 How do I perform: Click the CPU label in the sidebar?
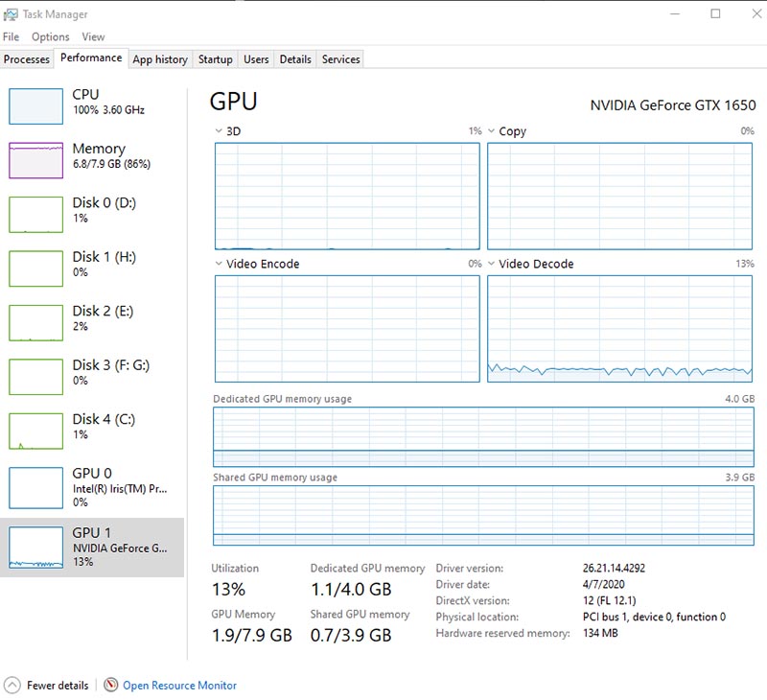(85, 94)
